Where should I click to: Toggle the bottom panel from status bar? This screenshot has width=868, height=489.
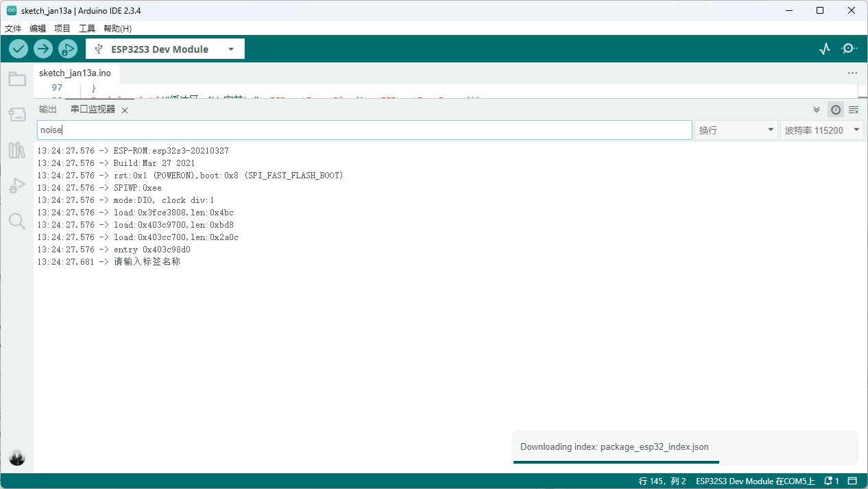(852, 481)
